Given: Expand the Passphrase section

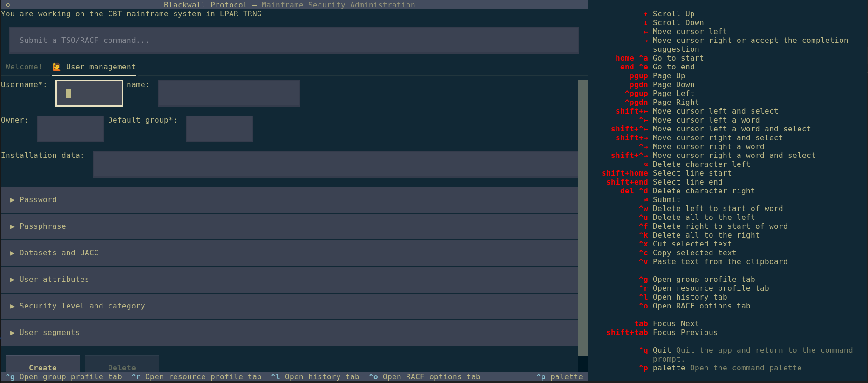Looking at the screenshot, I should [289, 226].
